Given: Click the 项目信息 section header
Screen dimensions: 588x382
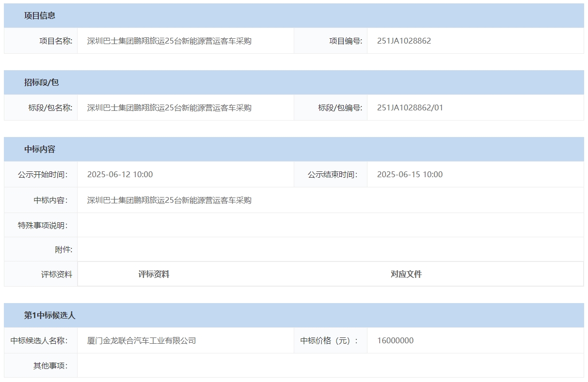Looking at the screenshot, I should [40, 15].
